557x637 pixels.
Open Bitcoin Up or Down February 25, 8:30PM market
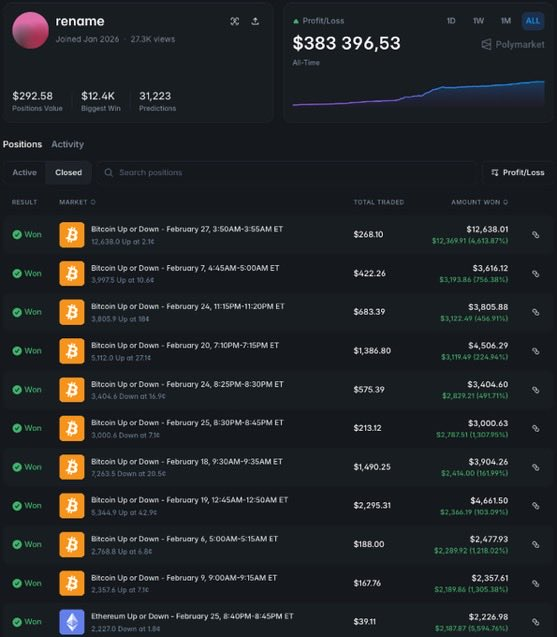pyautogui.click(x=187, y=423)
